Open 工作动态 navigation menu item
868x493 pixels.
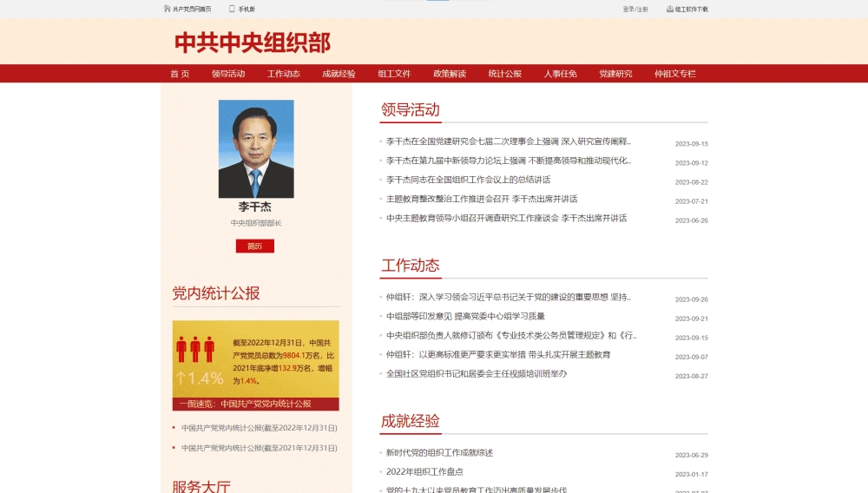284,74
